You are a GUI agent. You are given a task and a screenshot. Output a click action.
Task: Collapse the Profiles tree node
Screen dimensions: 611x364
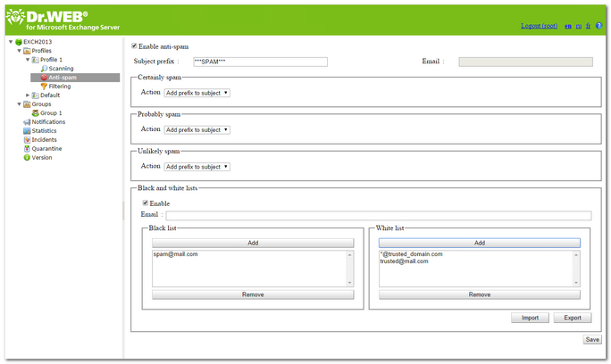pos(19,51)
